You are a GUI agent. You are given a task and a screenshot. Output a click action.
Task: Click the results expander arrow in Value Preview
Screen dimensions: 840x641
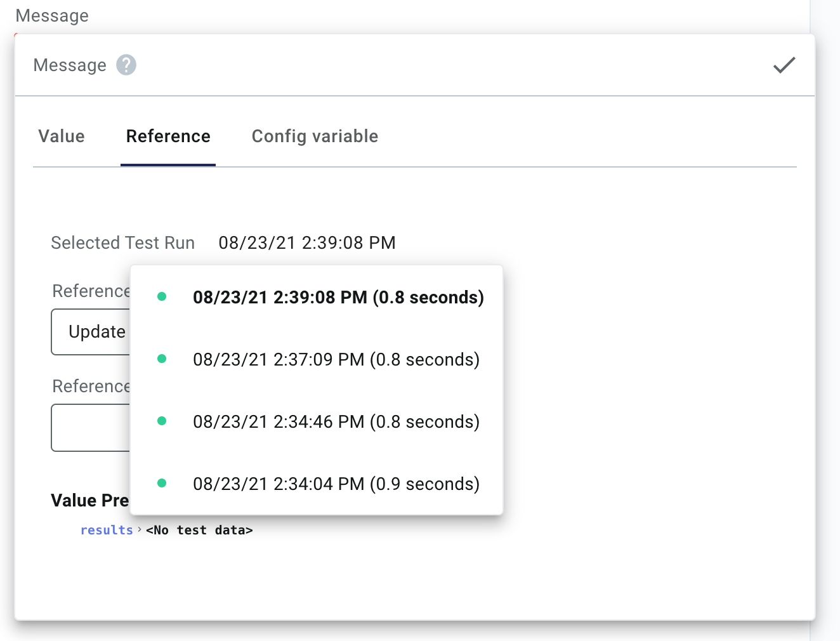pos(139,529)
